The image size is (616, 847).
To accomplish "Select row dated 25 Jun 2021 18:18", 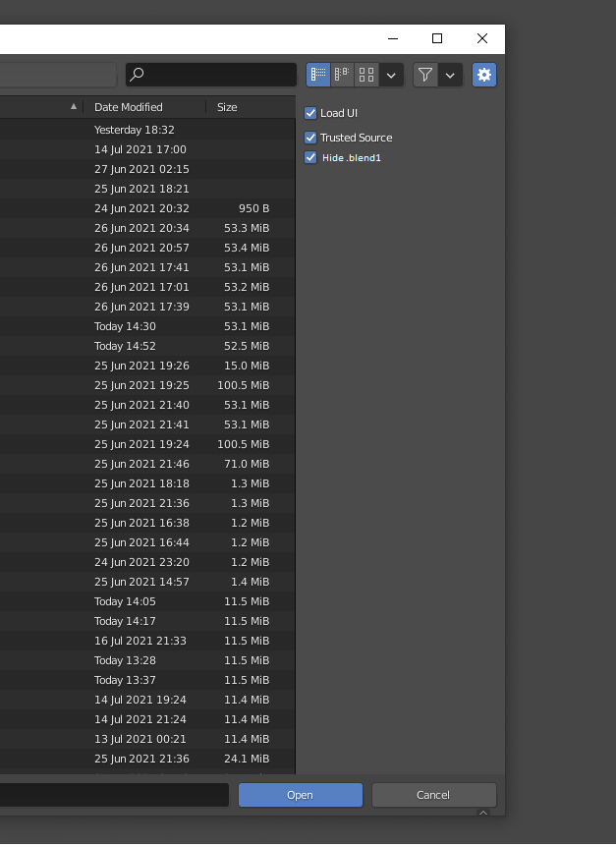I will coord(147,483).
